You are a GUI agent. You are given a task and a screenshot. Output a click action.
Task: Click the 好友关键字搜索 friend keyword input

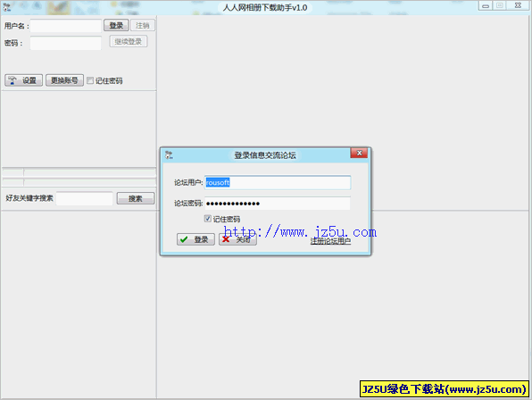(85, 198)
